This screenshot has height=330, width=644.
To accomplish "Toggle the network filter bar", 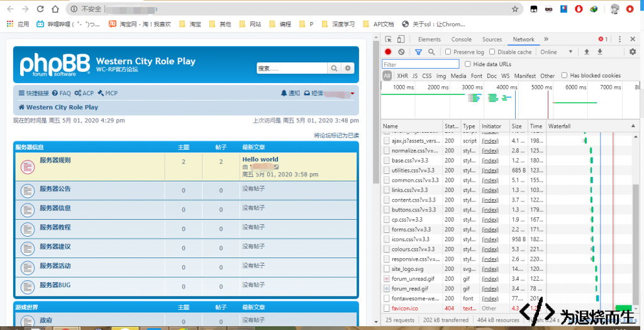I will (418, 52).
